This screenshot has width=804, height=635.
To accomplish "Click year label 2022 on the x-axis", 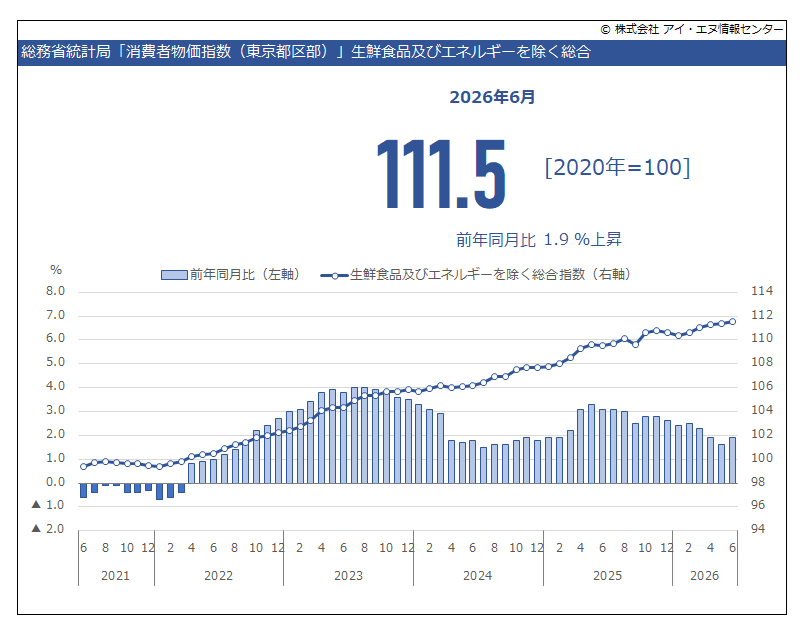I will [x=218, y=576].
